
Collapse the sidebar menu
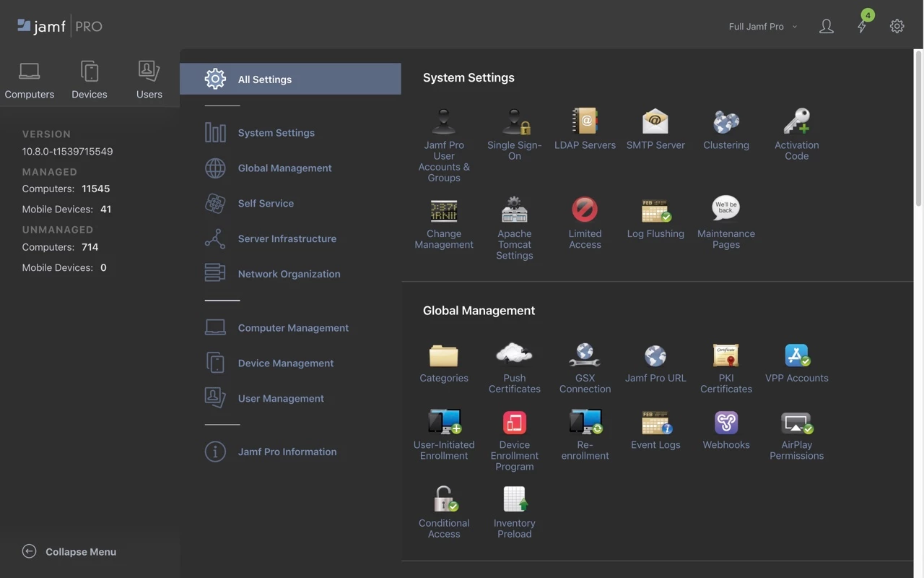69,551
